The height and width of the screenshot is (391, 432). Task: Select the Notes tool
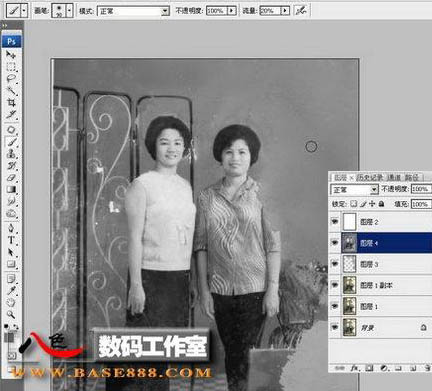tap(11, 279)
